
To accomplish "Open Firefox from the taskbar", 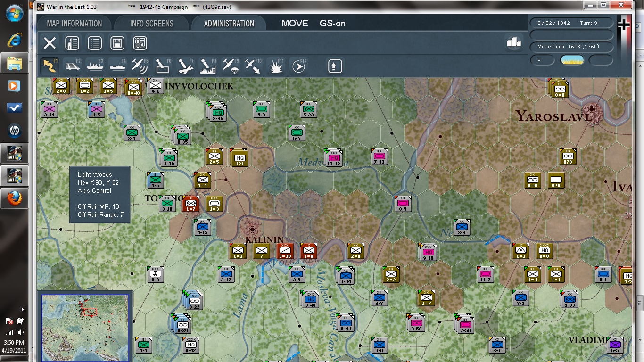I will pyautogui.click(x=14, y=199).
